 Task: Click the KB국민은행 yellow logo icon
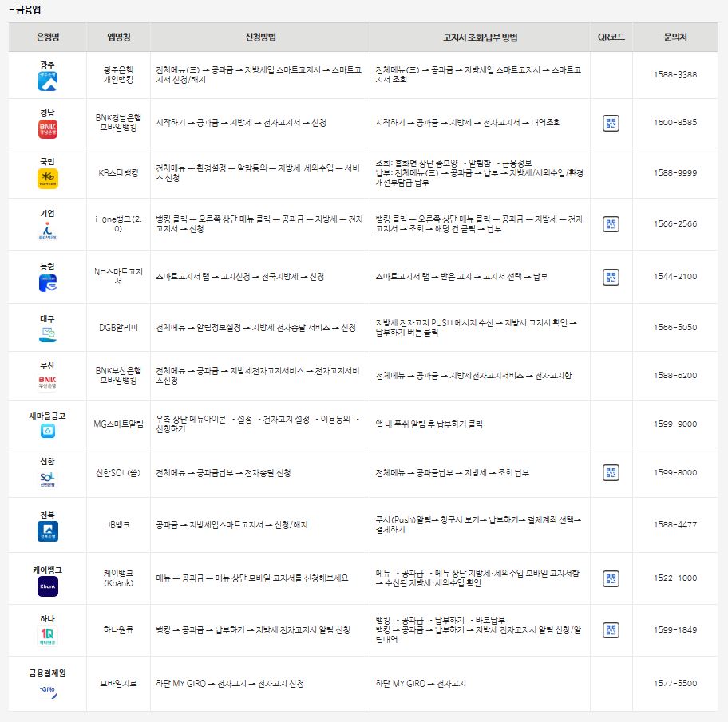[x=47, y=179]
